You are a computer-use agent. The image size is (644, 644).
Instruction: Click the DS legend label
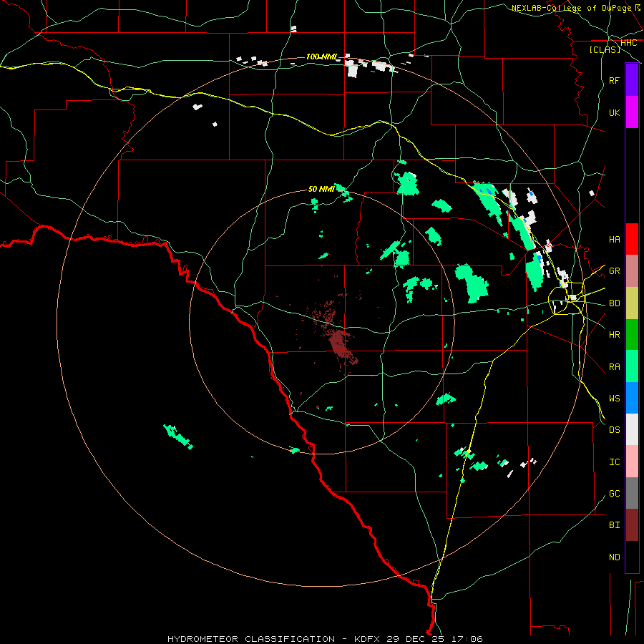[x=614, y=430]
